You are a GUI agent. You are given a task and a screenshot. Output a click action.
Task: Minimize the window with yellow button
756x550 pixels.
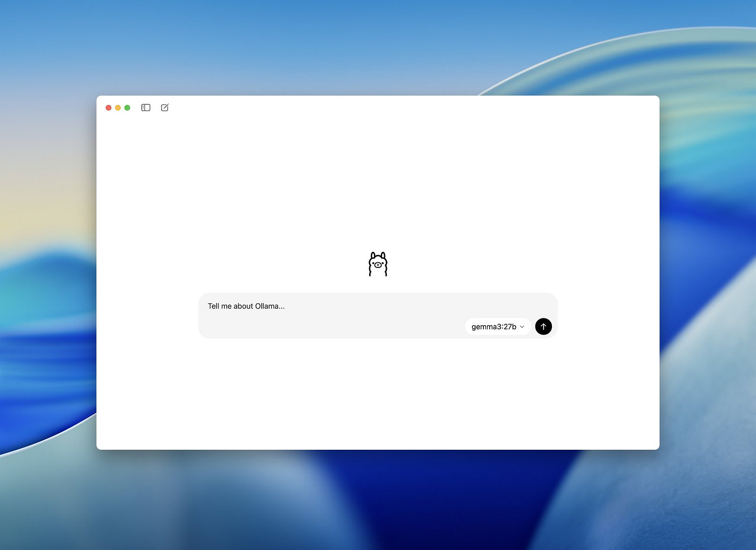tap(118, 108)
